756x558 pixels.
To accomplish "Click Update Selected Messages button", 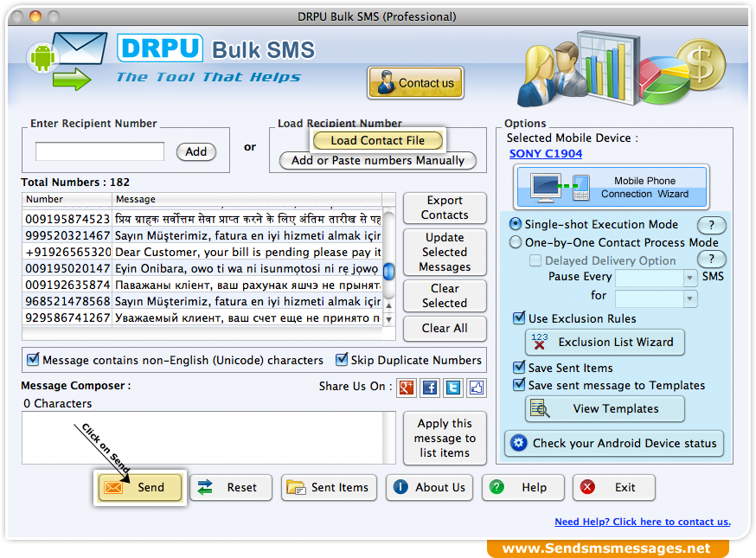I will click(x=445, y=253).
